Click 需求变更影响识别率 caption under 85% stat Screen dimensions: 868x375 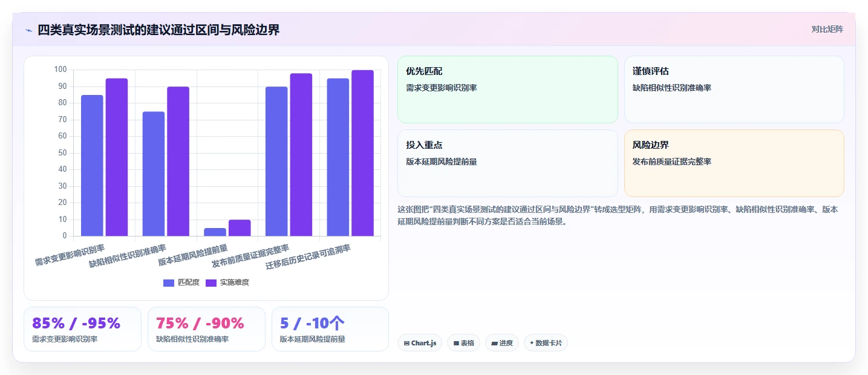65,339
